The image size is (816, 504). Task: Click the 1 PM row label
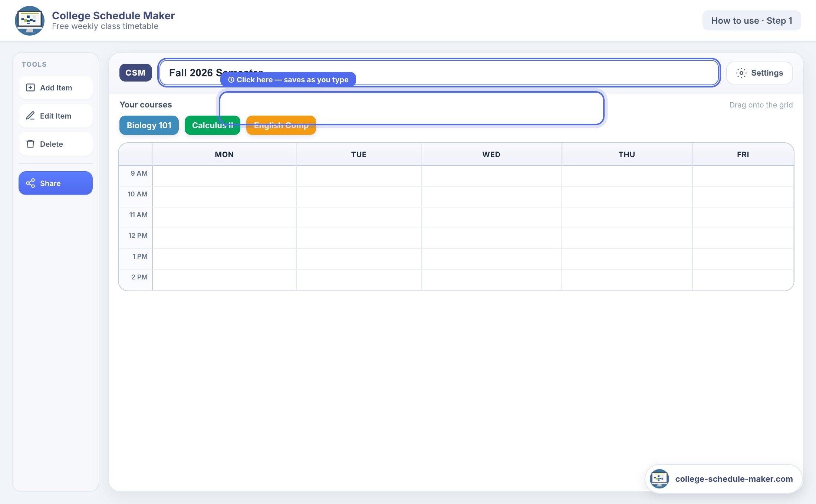coord(140,256)
